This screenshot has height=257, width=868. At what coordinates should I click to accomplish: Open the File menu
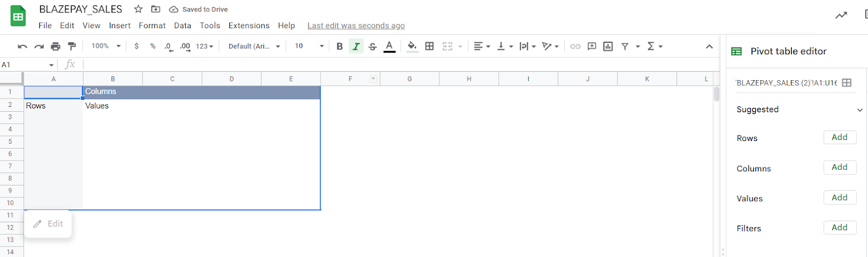point(45,25)
